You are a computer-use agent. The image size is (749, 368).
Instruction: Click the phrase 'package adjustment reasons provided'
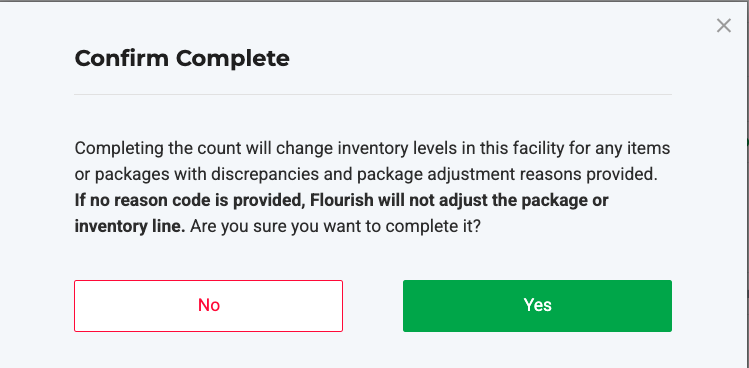pyautogui.click(x=507, y=175)
